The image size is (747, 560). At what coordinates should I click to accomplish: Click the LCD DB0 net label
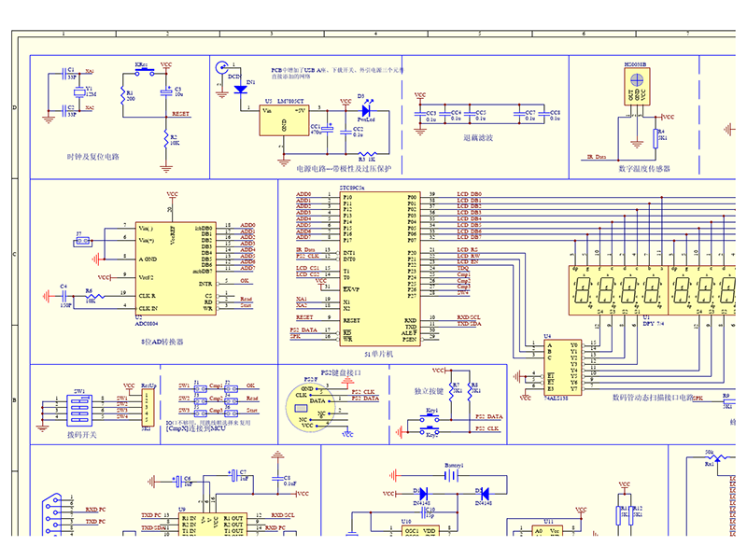click(x=470, y=194)
